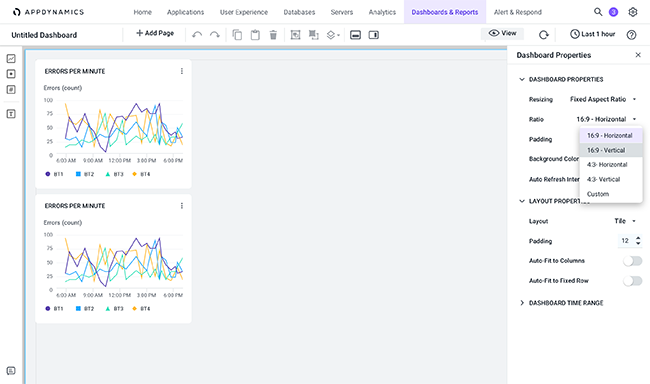Click the copy widget icon
The height and width of the screenshot is (384, 650).
237,35
